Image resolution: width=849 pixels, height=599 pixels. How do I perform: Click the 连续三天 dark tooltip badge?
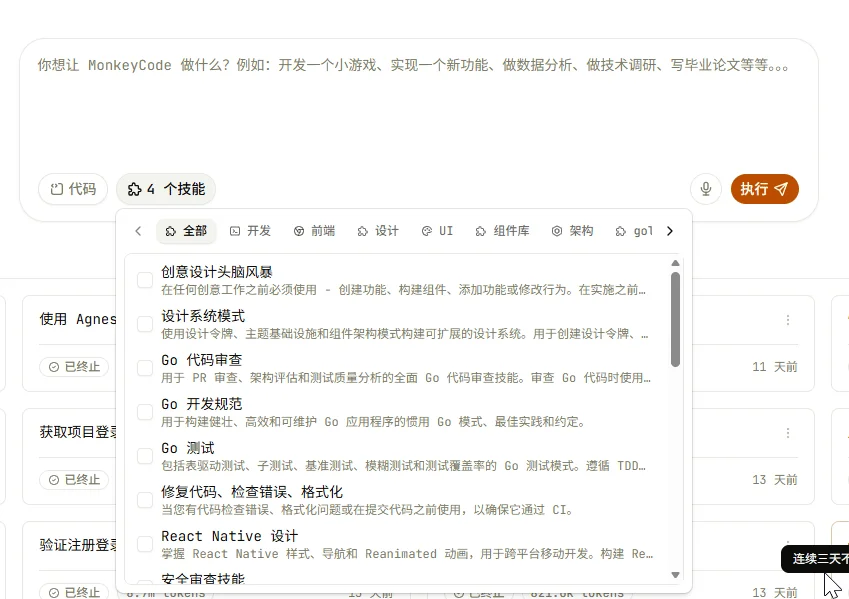(817, 559)
